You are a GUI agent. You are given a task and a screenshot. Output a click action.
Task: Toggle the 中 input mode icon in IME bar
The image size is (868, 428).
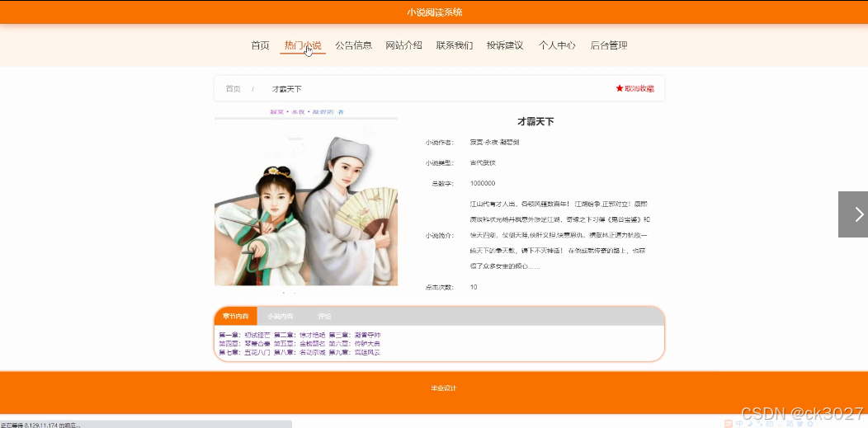pos(739,424)
